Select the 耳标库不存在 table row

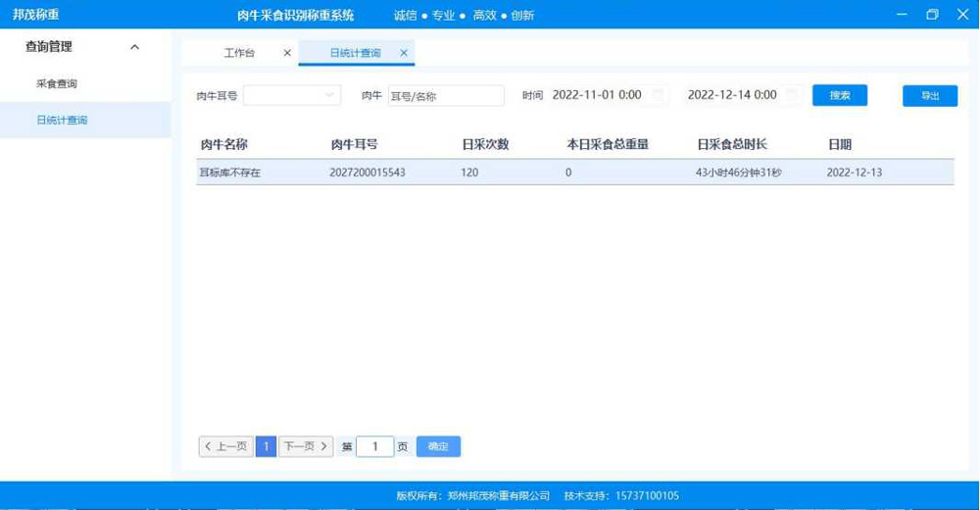(x=574, y=173)
